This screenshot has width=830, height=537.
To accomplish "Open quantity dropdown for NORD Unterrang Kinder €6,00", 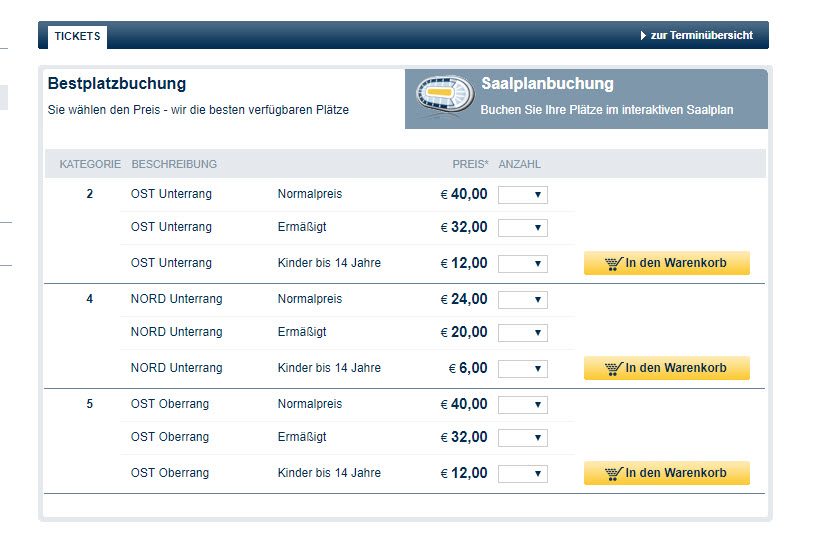I will point(522,368).
